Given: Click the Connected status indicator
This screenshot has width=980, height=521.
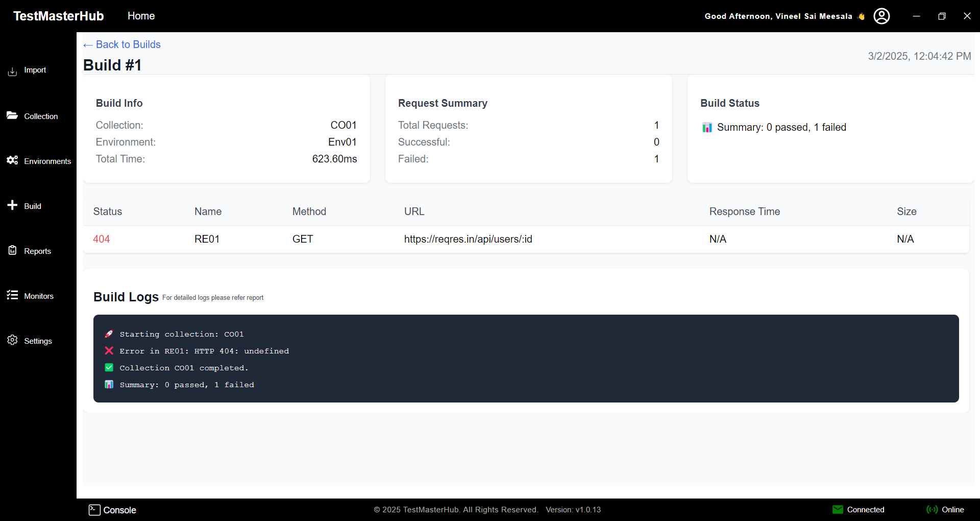Looking at the screenshot, I should (x=859, y=509).
